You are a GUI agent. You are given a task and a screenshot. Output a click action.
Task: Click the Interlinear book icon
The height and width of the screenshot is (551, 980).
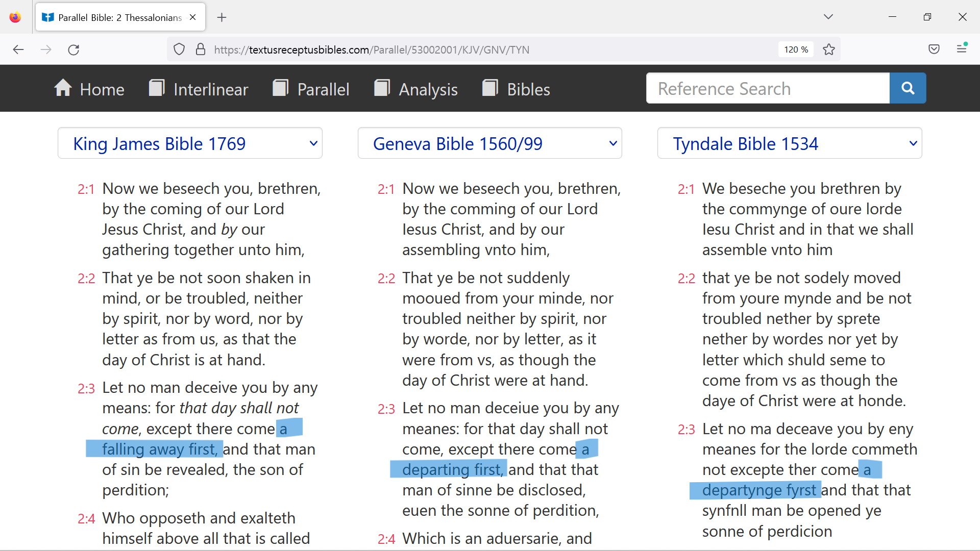point(157,88)
